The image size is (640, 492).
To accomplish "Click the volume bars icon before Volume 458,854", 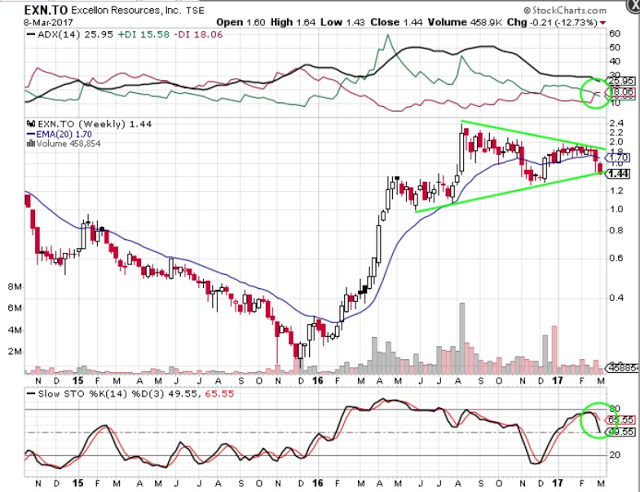I will [x=31, y=144].
